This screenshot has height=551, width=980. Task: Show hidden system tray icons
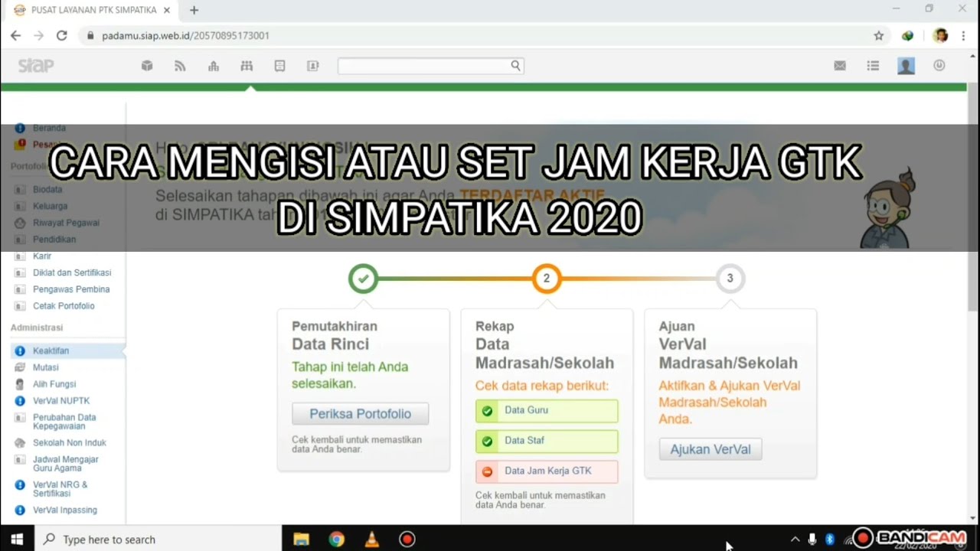(x=795, y=540)
